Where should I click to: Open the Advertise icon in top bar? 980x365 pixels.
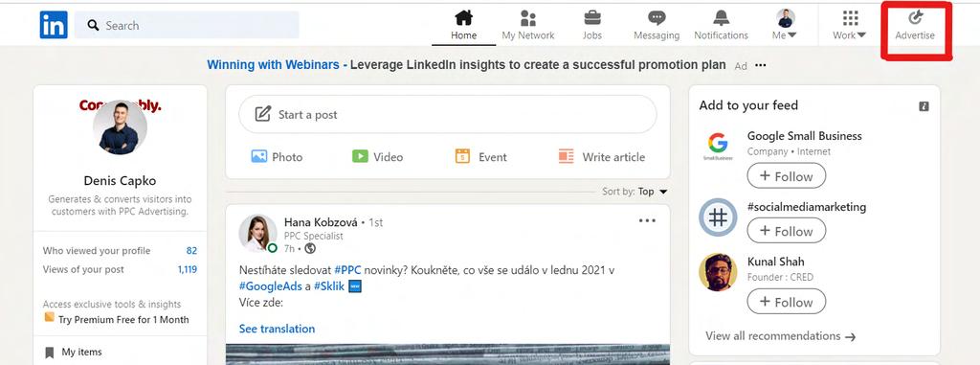tap(915, 17)
